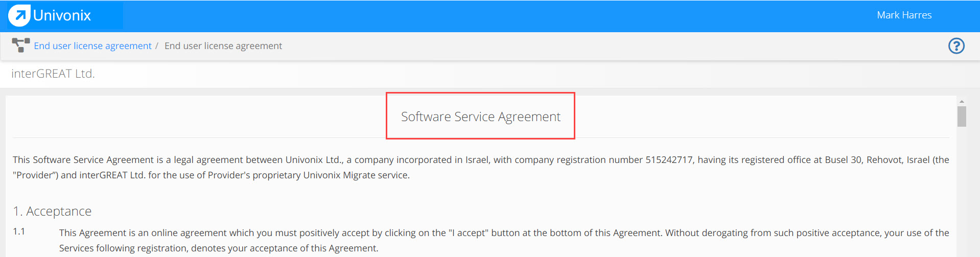
Task: Click the workflow tree icon in breadcrumb
Action: coord(21,45)
